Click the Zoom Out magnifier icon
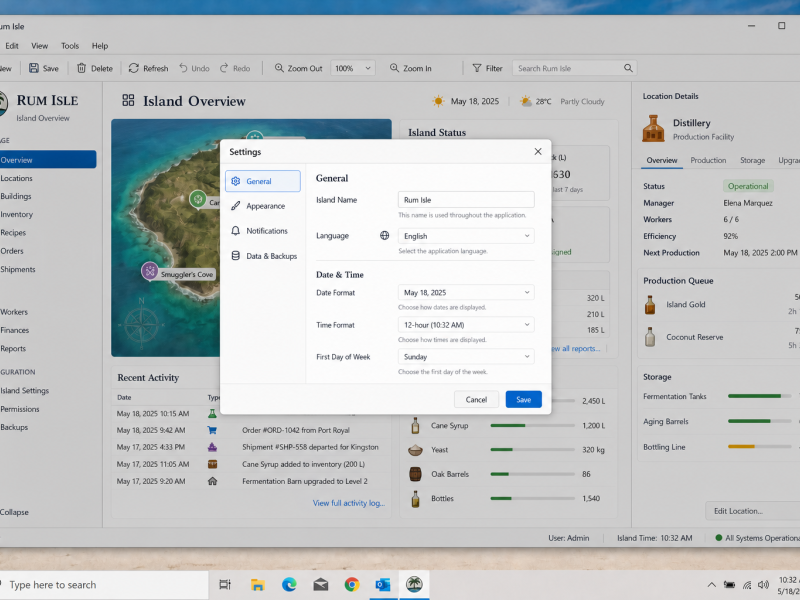Viewport: 800px width, 600px height. pos(279,68)
